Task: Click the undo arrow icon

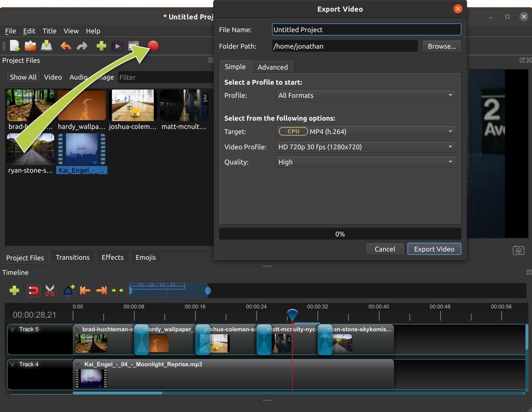Action: pyautogui.click(x=66, y=46)
